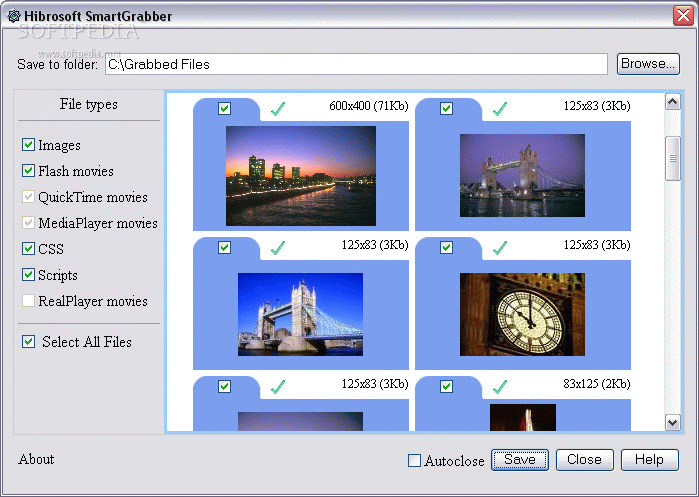The height and width of the screenshot is (497, 699).
Task: Click the scroll up arrow of the file list
Action: (x=672, y=102)
